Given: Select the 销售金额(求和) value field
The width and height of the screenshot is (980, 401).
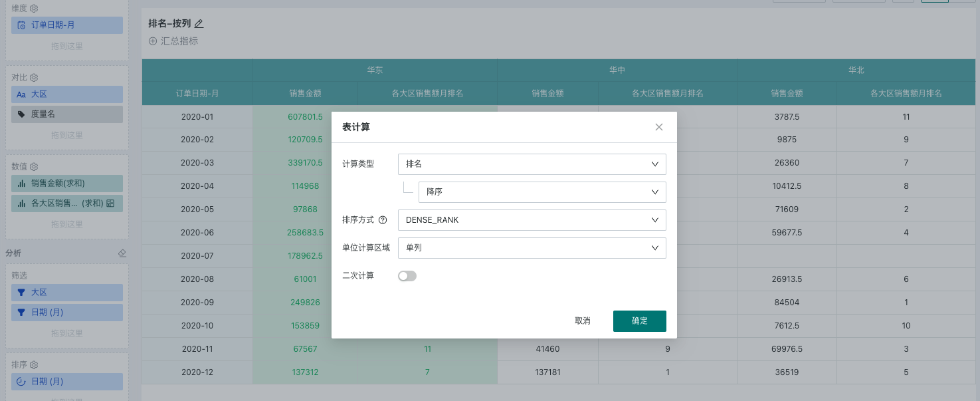Looking at the screenshot, I should pyautogui.click(x=67, y=184).
